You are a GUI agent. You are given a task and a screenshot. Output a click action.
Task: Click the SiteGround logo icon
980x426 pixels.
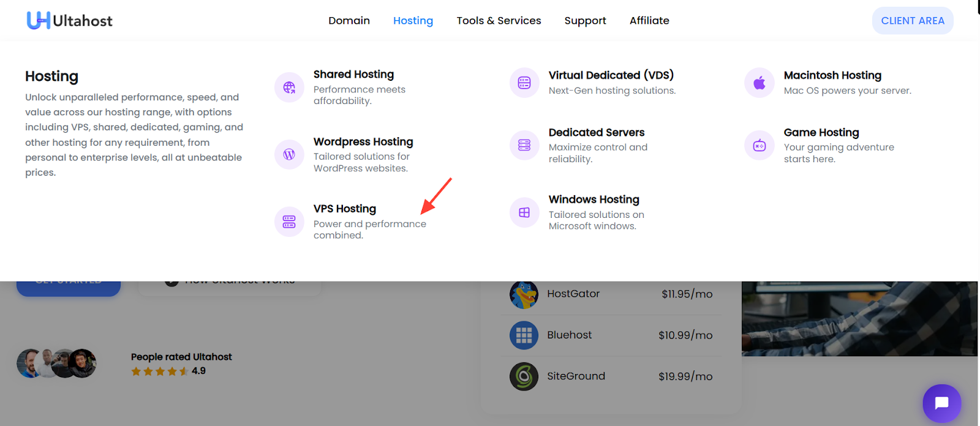click(524, 376)
